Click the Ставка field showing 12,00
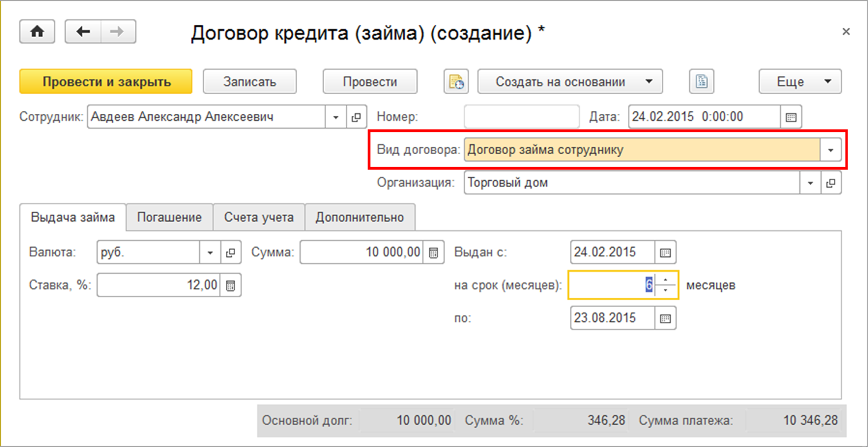Viewport: 868px width, 447px height. pos(159,285)
